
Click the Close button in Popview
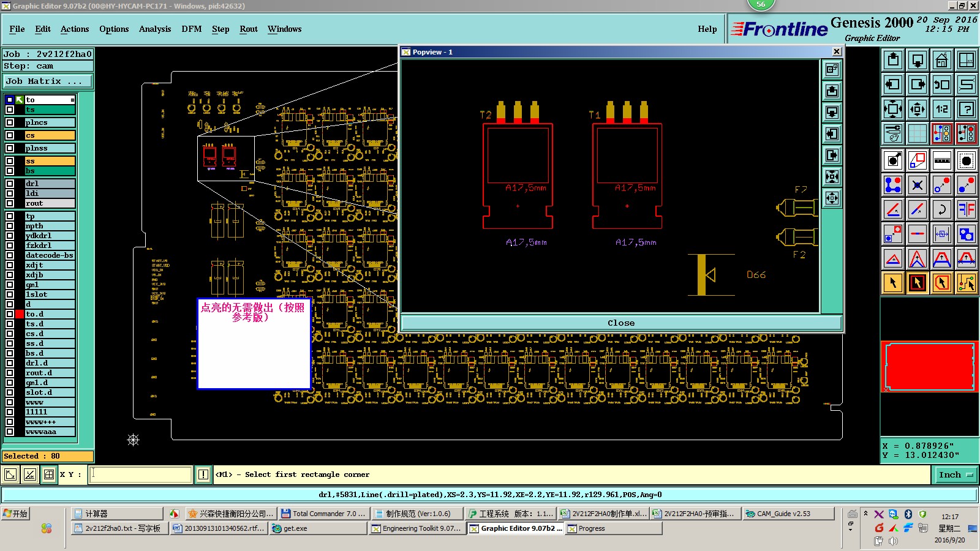[x=621, y=323]
